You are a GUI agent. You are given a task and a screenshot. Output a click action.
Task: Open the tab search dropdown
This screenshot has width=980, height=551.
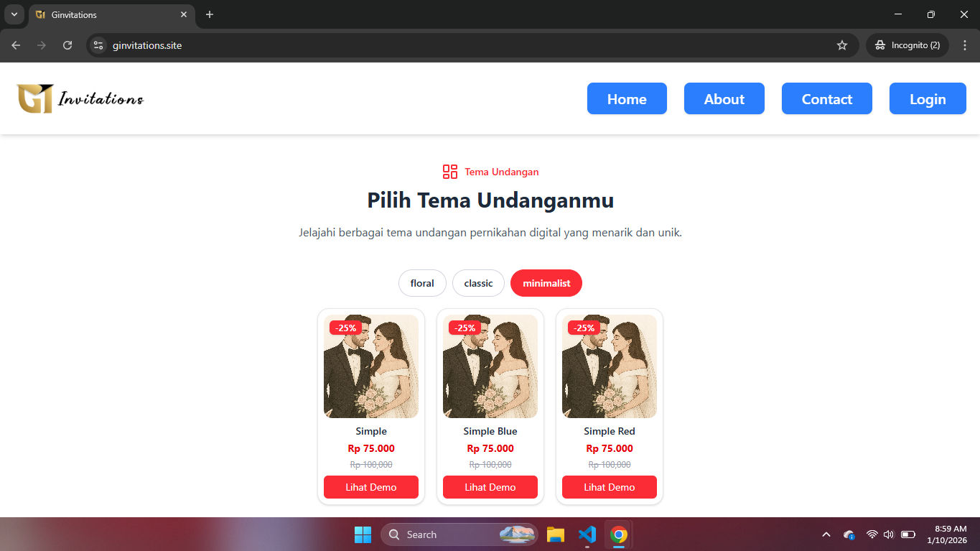pyautogui.click(x=14, y=14)
